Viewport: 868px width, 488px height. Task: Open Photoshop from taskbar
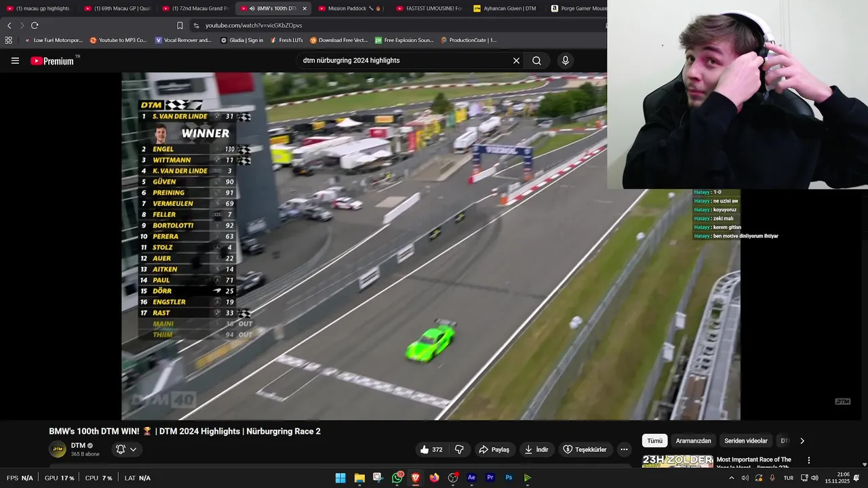(x=509, y=478)
